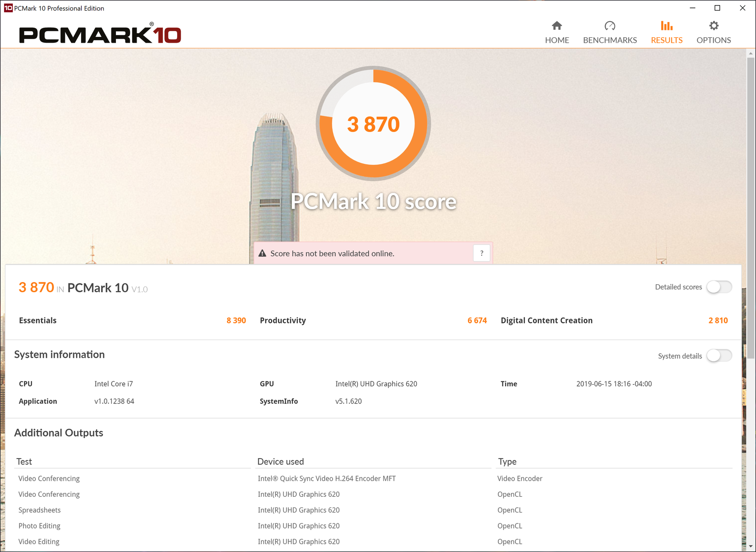Select the Digital Content Creation label
Image resolution: width=756 pixels, height=552 pixels.
pos(547,321)
